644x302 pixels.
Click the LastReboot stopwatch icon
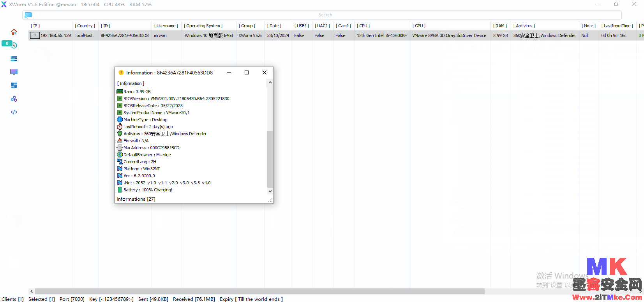[x=120, y=127]
